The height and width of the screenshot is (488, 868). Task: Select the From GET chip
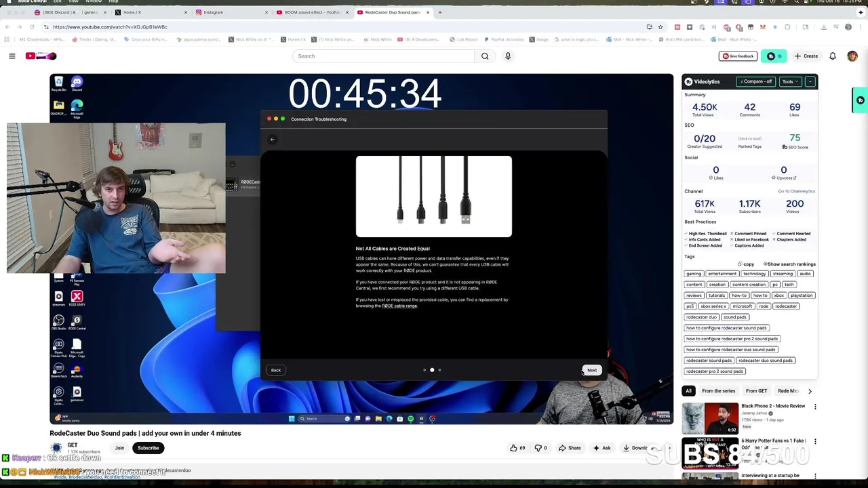tap(756, 390)
